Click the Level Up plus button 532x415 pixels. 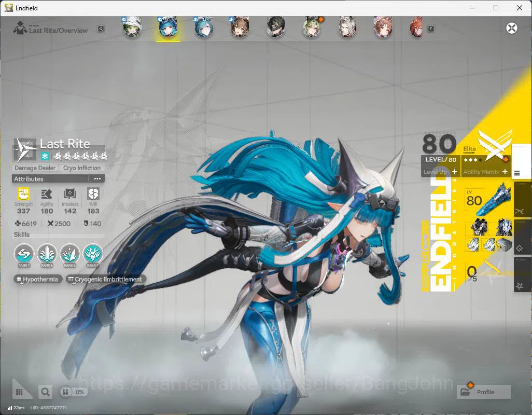455,172
